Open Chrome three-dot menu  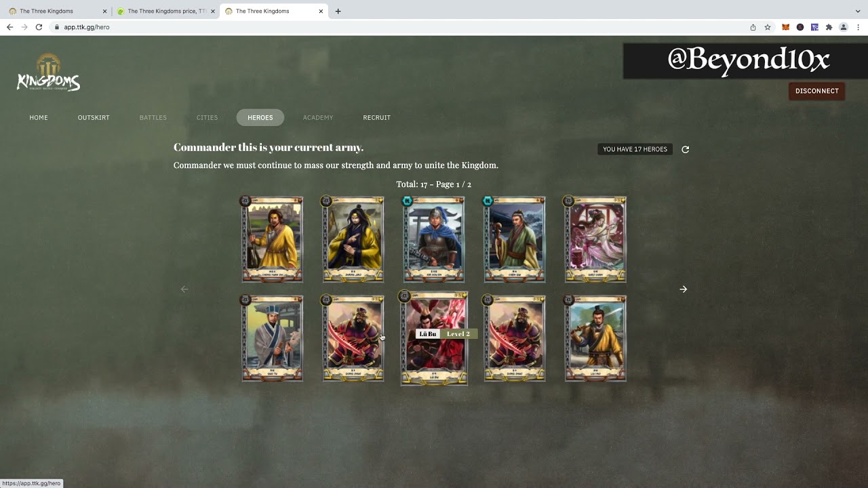click(x=858, y=27)
